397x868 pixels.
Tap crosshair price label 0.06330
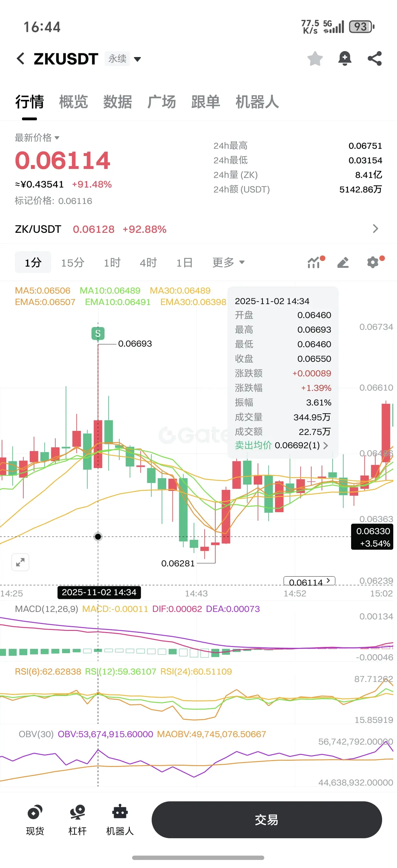372,537
